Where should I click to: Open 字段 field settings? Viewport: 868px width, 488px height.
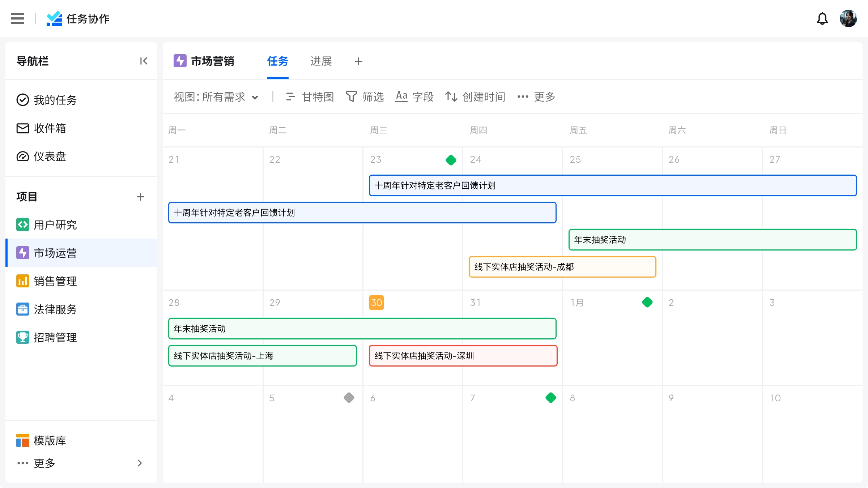414,97
